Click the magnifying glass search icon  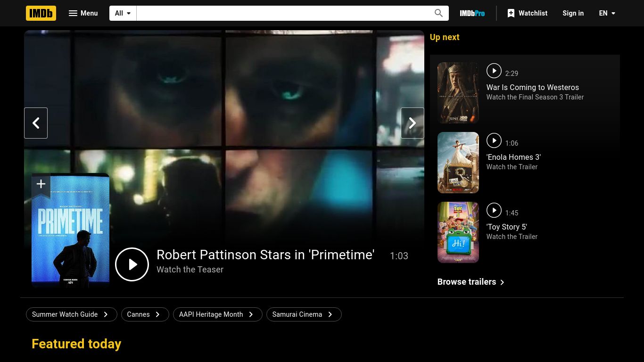point(439,13)
